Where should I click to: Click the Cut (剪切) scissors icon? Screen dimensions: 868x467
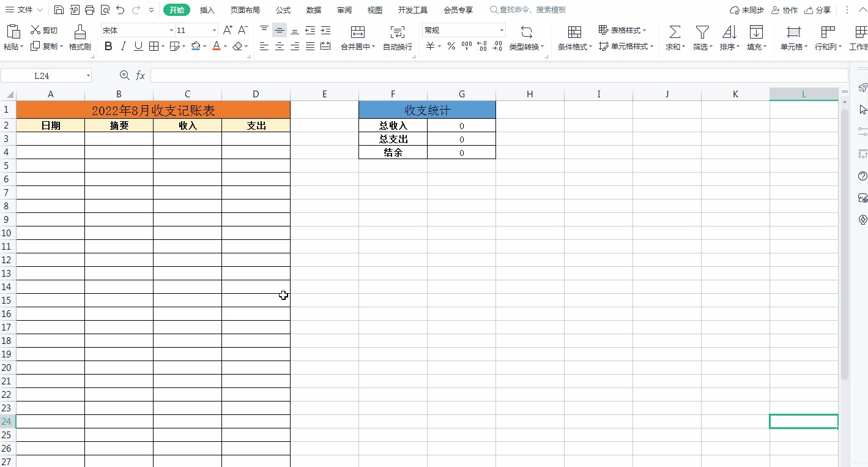pos(35,30)
